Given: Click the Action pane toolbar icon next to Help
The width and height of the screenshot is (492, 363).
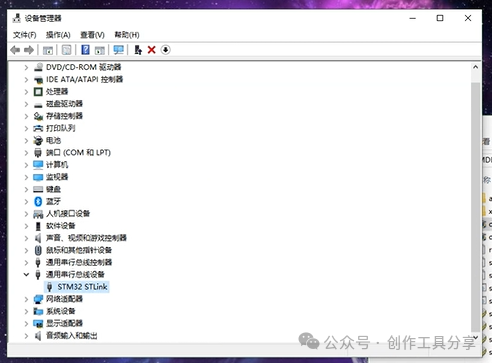Looking at the screenshot, I should 100,50.
